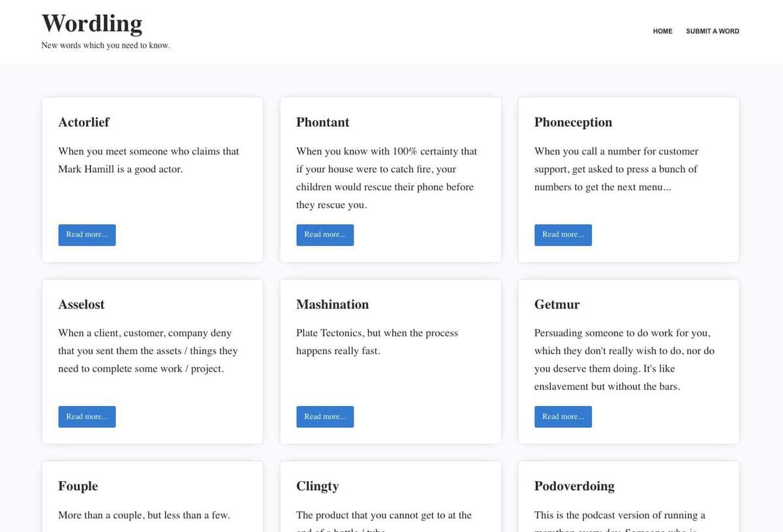Screen dimensions: 783x532
Task: Click Read more under Actorlief
Action: 87,235
